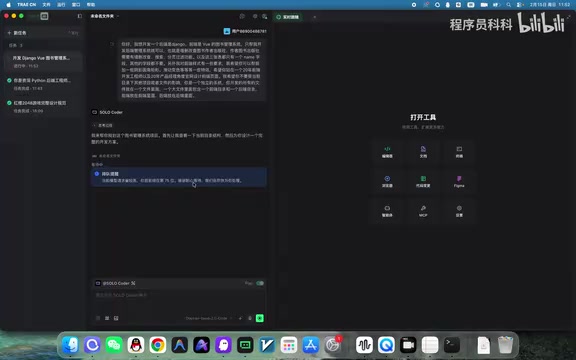Open the project folder dropdown in chat header
The width and height of the screenshot is (576, 360).
[105, 16]
